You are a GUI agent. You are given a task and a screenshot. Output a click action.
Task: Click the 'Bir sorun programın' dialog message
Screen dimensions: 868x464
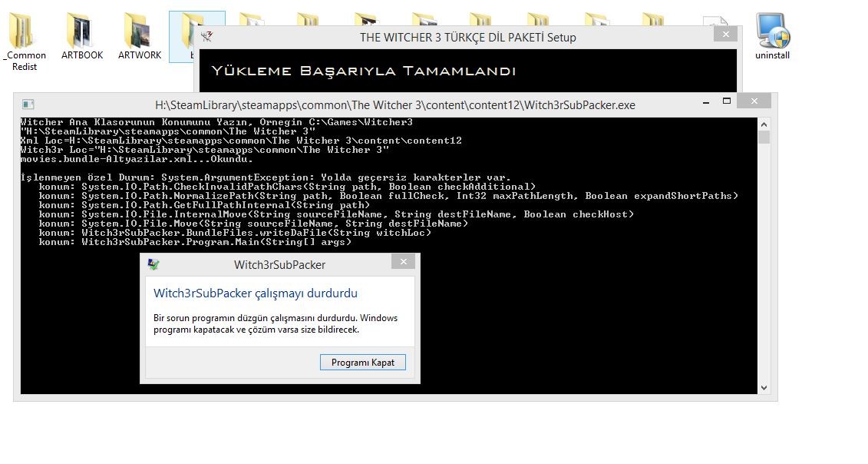[x=275, y=323]
